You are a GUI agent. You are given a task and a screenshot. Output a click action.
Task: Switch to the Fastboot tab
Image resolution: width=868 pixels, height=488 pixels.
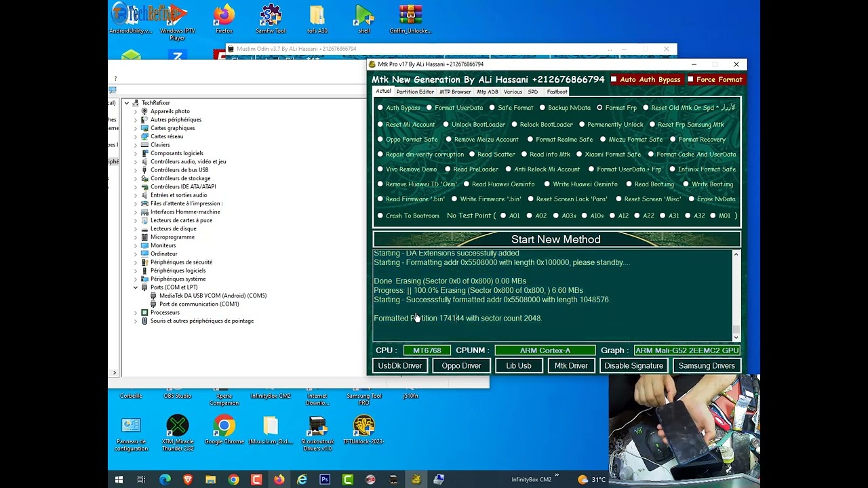click(x=557, y=92)
